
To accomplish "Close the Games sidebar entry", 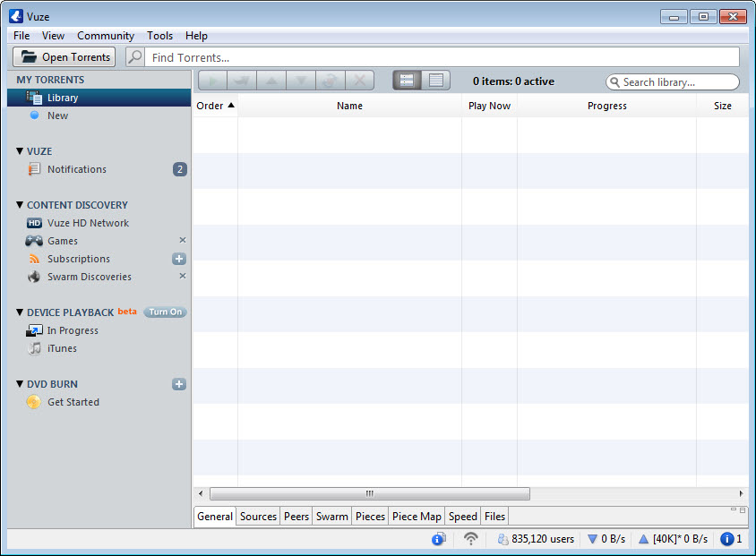I will click(x=183, y=240).
